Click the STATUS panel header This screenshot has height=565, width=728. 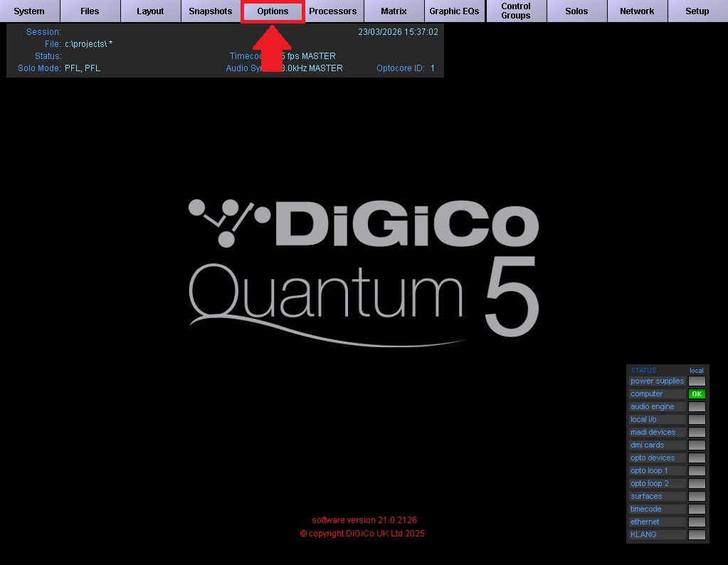pos(643,371)
